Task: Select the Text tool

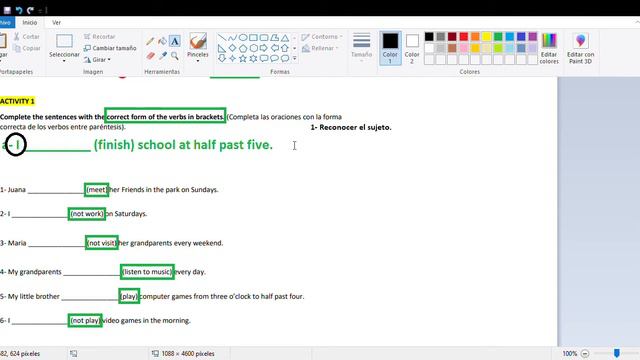Action: pyautogui.click(x=175, y=41)
